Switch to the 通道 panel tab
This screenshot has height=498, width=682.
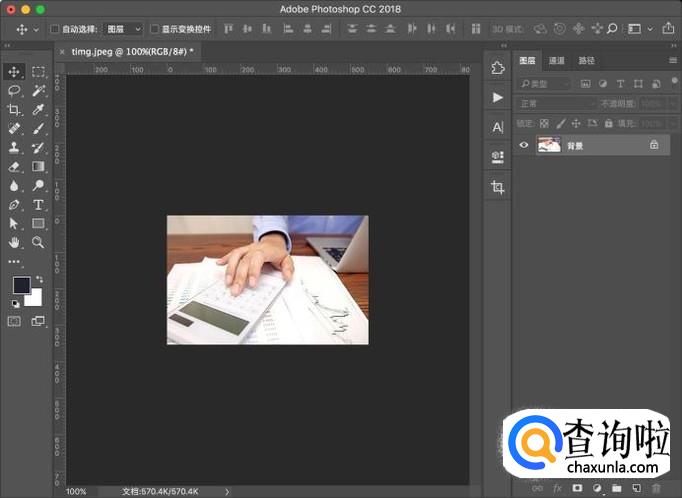(557, 61)
